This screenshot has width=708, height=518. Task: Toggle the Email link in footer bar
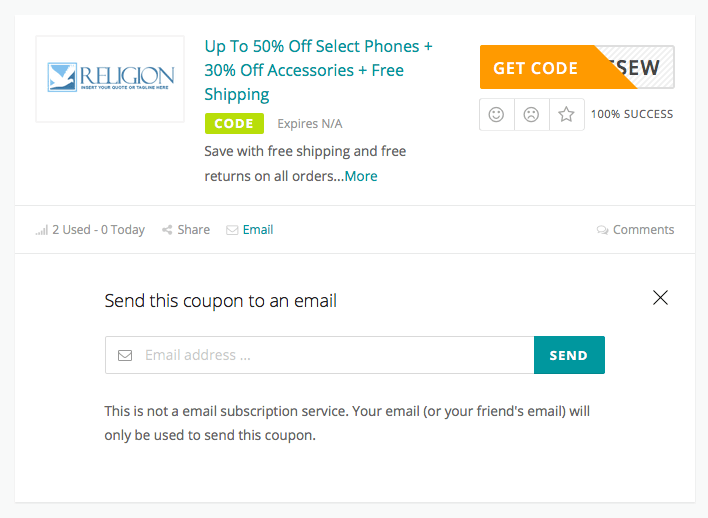click(258, 230)
